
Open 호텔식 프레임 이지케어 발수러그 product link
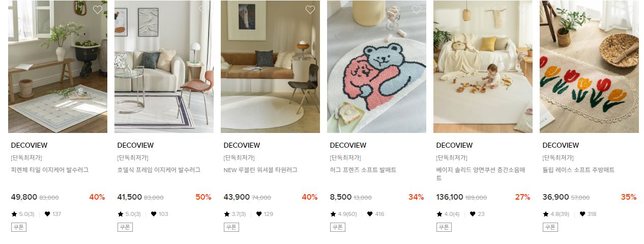click(x=159, y=170)
